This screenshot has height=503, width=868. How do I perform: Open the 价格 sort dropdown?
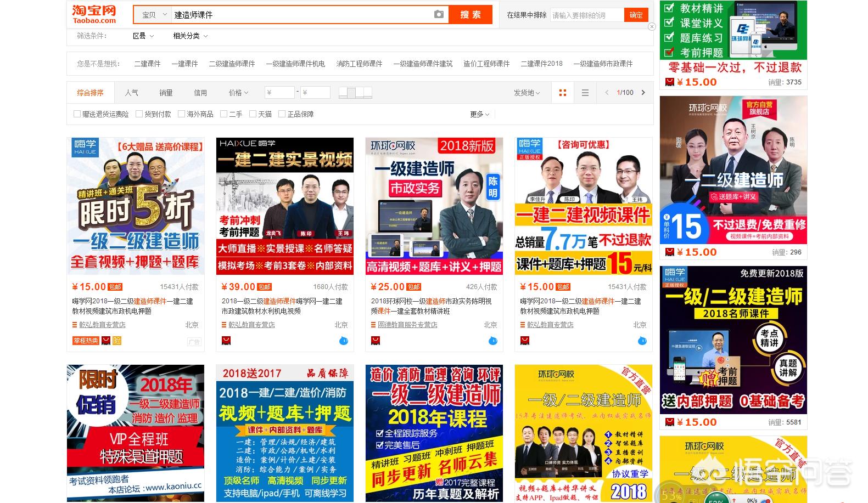click(239, 93)
